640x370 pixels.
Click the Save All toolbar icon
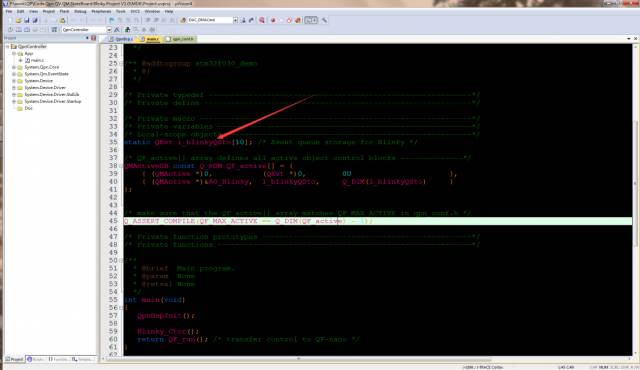[x=35, y=20]
